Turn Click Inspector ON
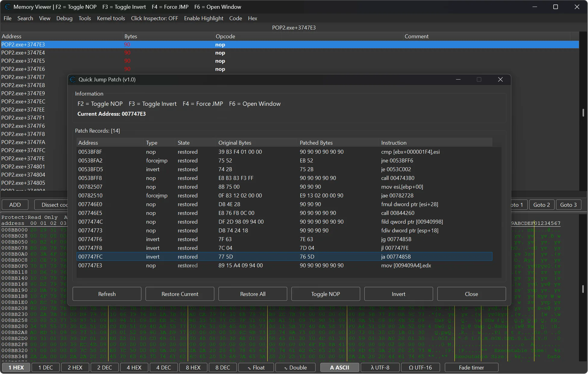Image resolution: width=588 pixels, height=374 pixels. click(154, 18)
